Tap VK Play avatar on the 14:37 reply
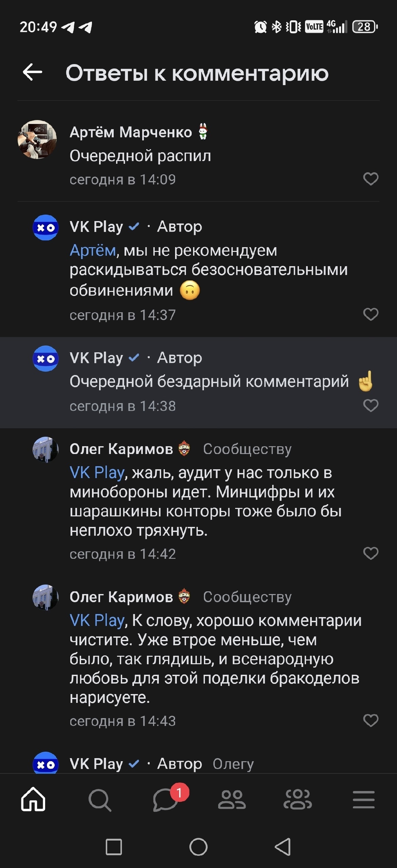 pos(45,228)
